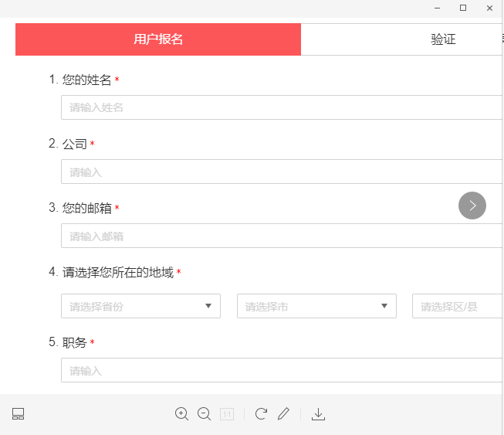Screen dimensions: 504x435
Task: Close the image viewer window
Action: coord(489,8)
